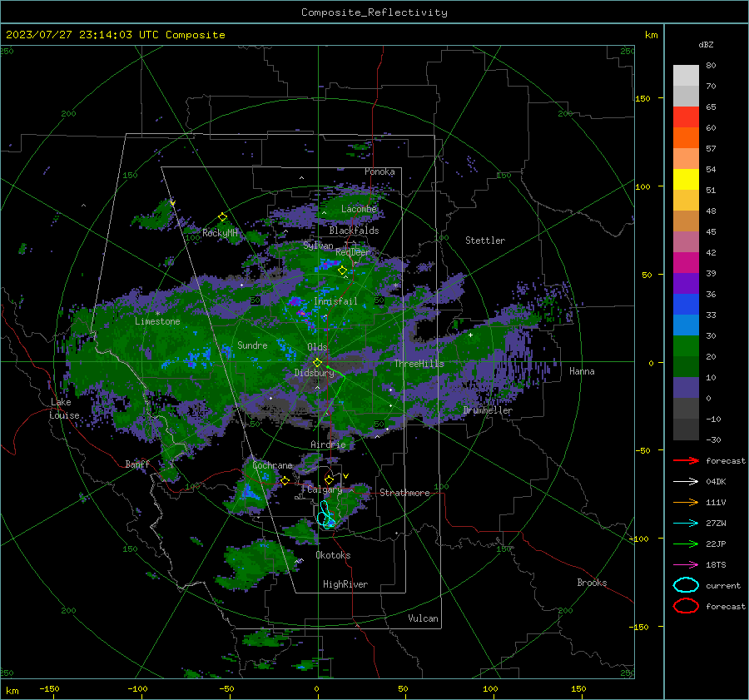Select the magenta 18TS arrow legend entry
Screen dimensions: 749x700
[686, 564]
